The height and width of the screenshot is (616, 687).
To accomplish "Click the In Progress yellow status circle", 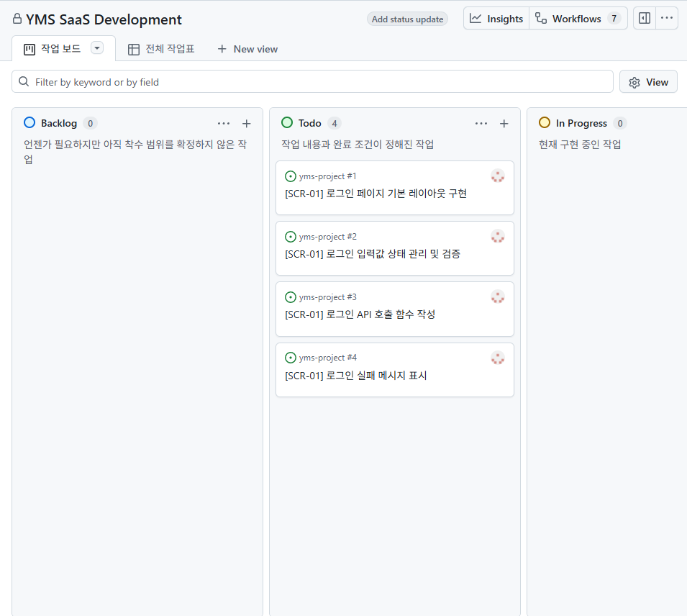I will [x=544, y=123].
